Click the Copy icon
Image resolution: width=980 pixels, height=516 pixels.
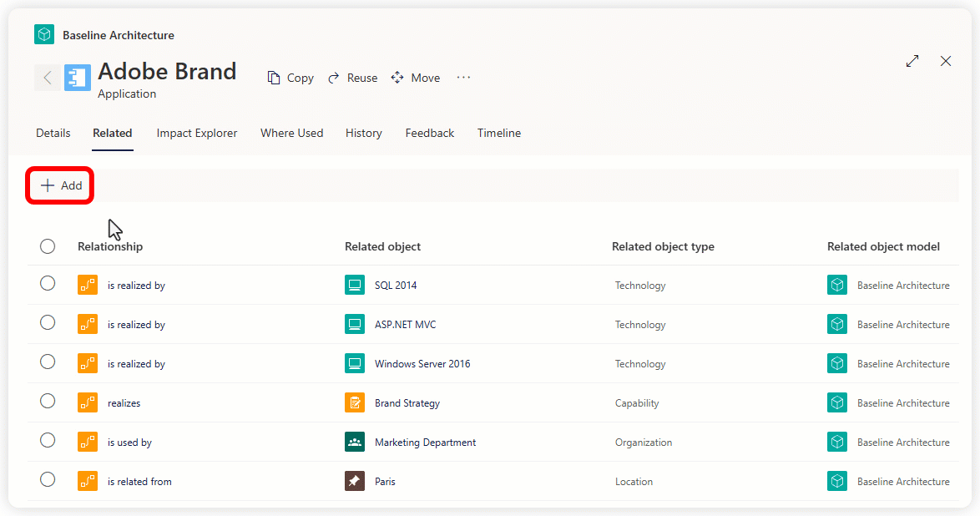(x=273, y=78)
